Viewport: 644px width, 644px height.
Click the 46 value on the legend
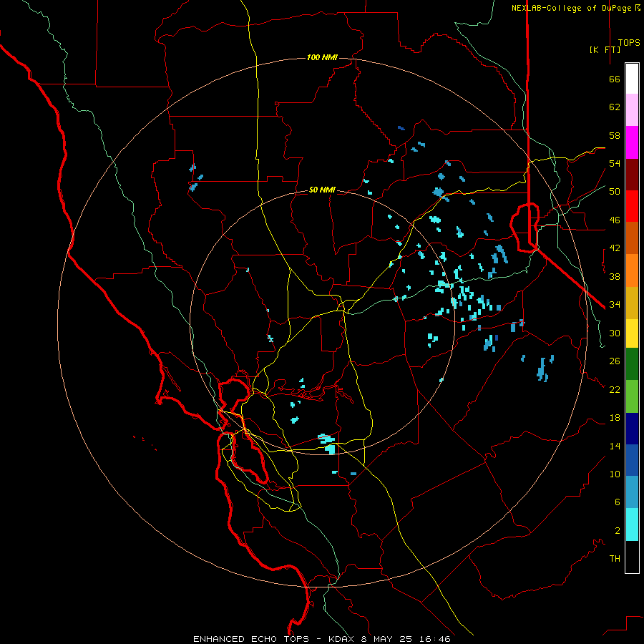click(615, 220)
